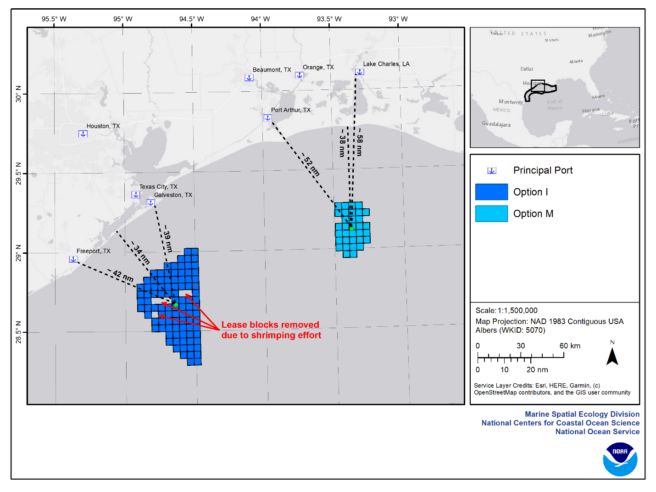Select the Texas City, TX port icon

[135, 194]
